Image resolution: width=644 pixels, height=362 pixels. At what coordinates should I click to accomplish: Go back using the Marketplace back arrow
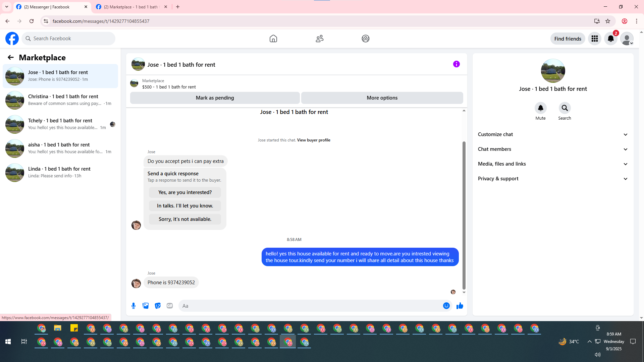coord(11,57)
